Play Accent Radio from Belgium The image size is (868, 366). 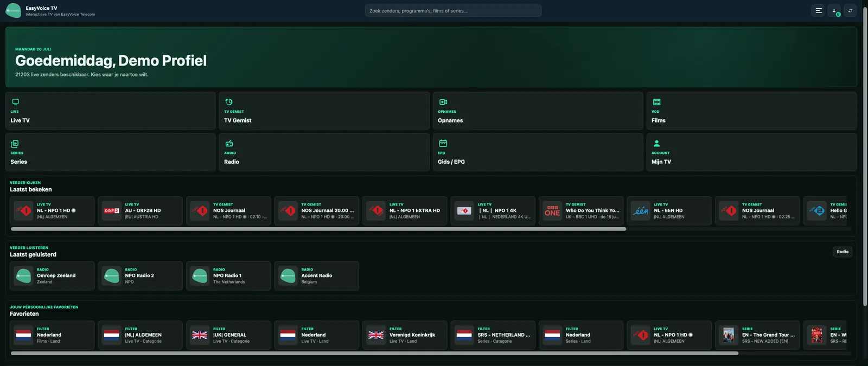316,276
